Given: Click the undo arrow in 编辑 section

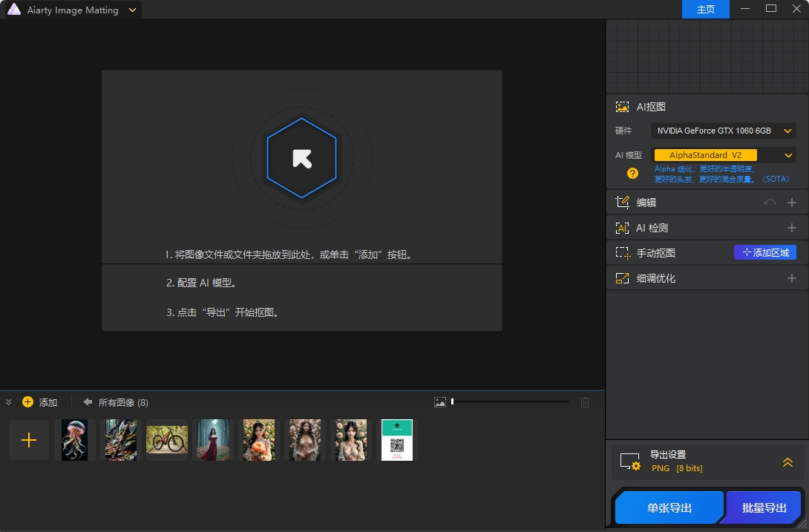Looking at the screenshot, I should pos(770,203).
